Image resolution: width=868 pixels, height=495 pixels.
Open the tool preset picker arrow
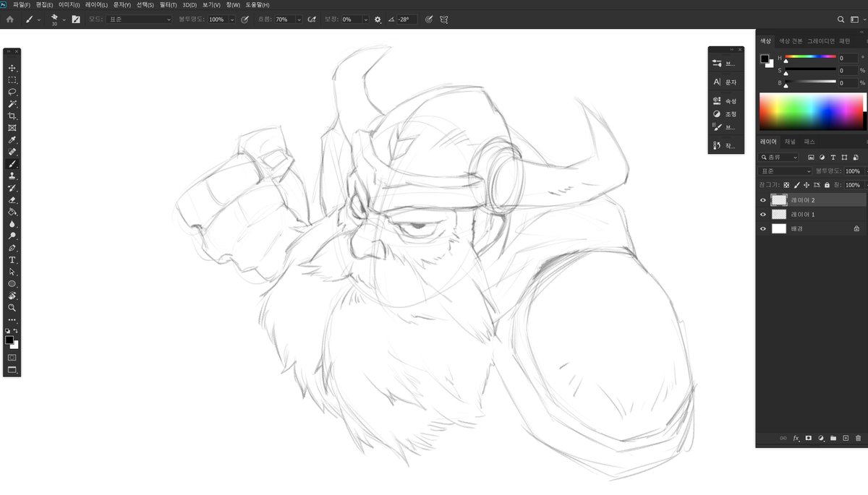(x=39, y=20)
